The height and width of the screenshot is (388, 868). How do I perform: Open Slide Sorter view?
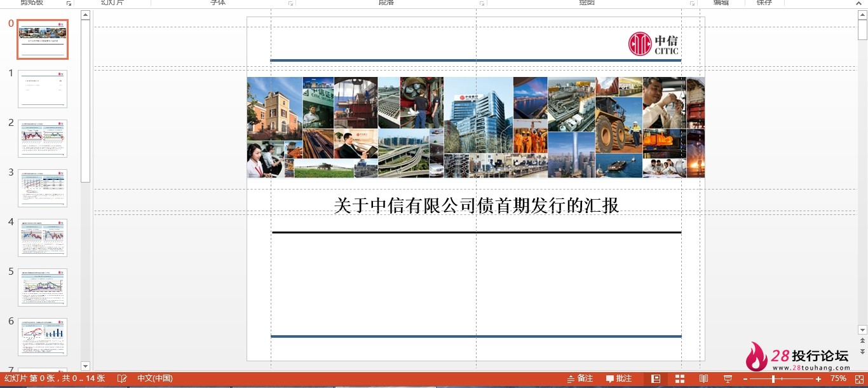click(680, 379)
